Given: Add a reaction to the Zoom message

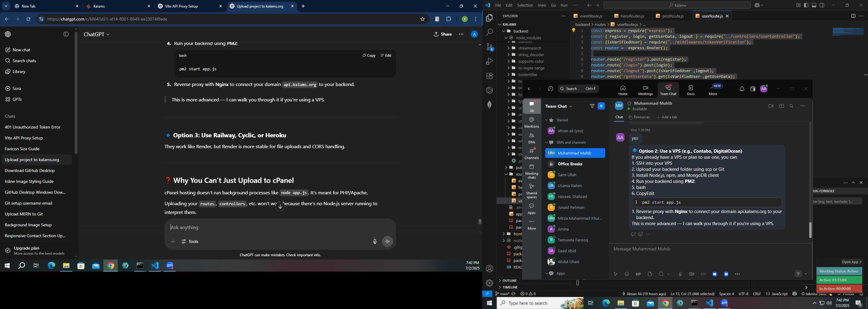Looking at the screenshot, I should [x=640, y=234].
